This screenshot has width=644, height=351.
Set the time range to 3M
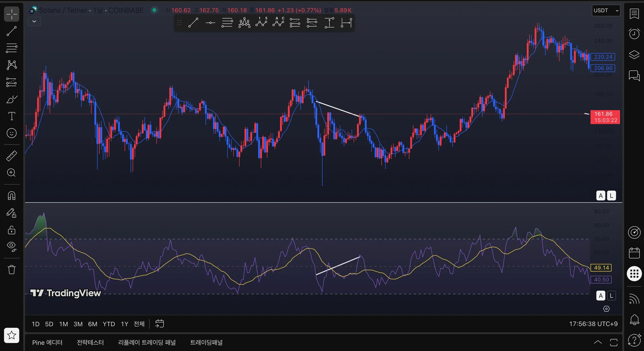click(x=78, y=324)
